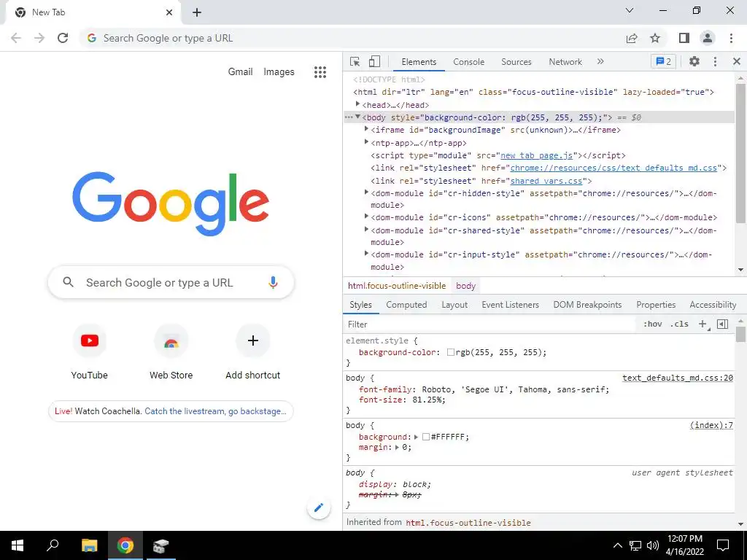Click the Images link on the New Tab page
The width and height of the screenshot is (747, 560).
click(279, 72)
